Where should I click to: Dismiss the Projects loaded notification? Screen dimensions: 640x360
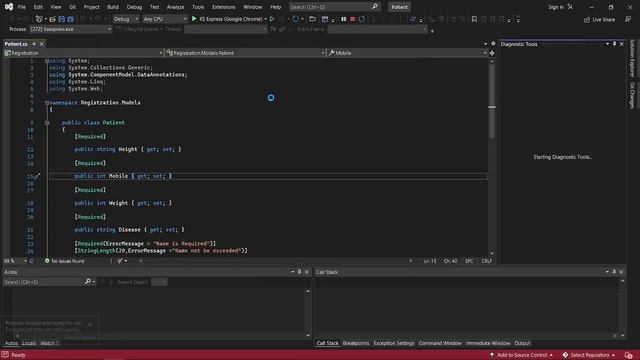tap(90, 325)
